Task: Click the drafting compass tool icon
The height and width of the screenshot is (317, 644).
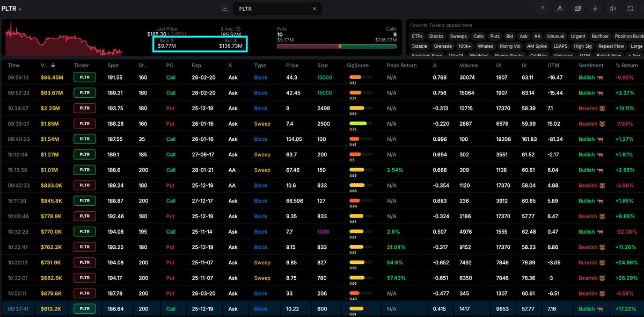Action: 560,9
